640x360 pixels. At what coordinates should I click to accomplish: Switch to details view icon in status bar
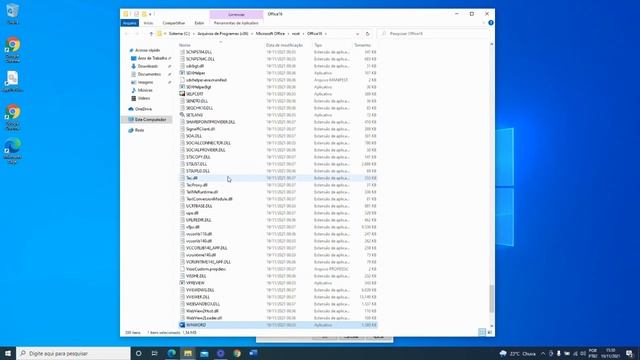pos(482,333)
